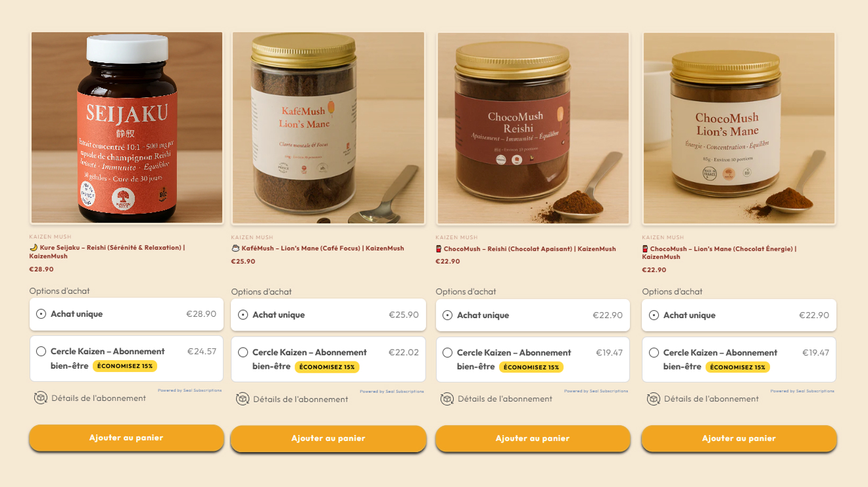
Task: Open ChocoMush Lion's Mane jar image
Action: 739,129
